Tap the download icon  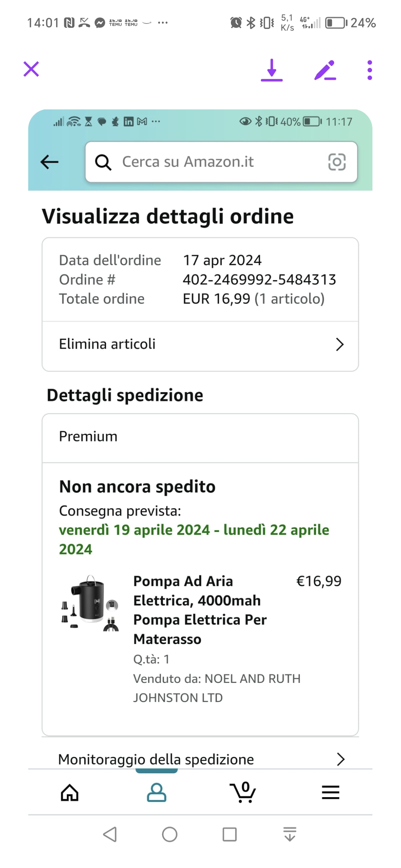click(272, 70)
